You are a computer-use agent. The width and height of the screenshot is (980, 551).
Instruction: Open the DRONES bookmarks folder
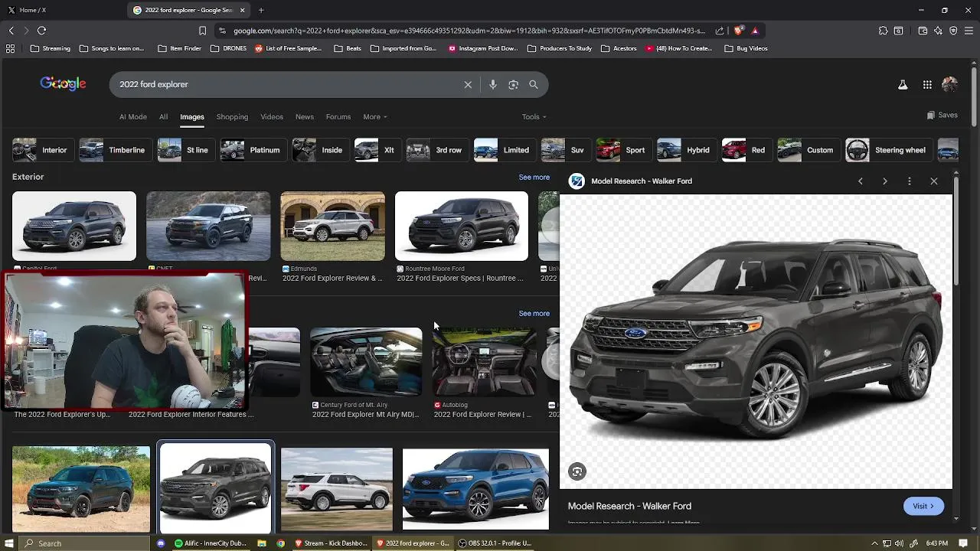pos(228,48)
